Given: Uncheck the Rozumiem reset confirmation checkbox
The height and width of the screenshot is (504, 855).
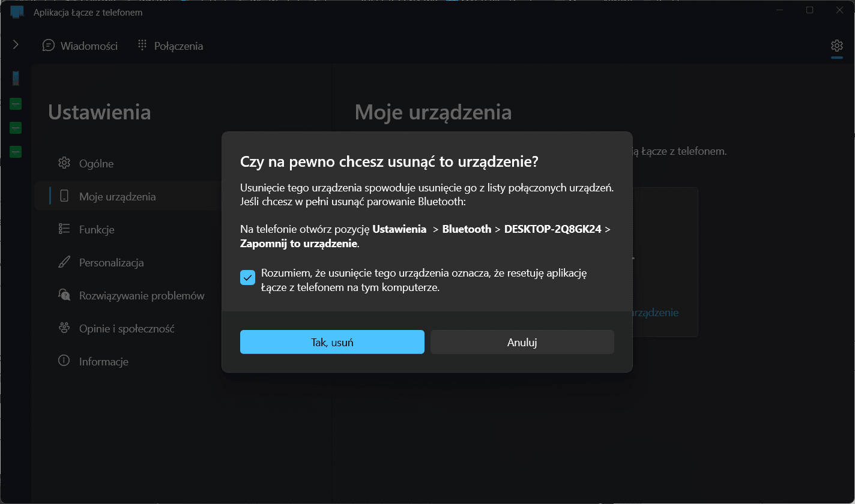Looking at the screenshot, I should click(x=247, y=278).
